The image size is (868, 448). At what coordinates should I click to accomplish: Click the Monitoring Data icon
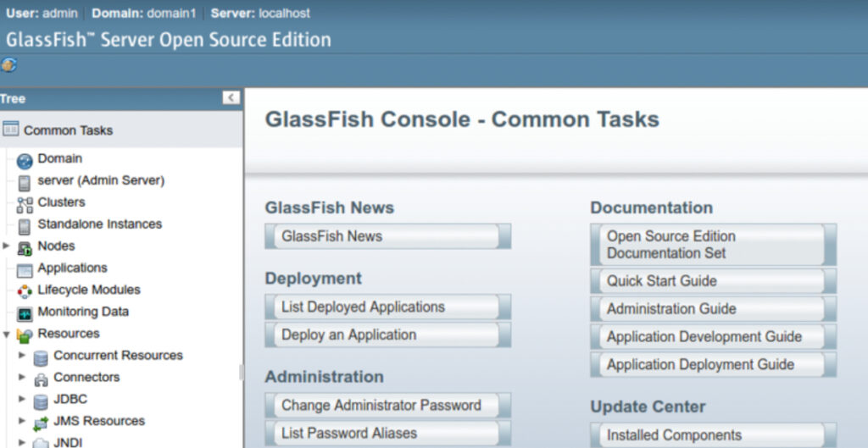(x=25, y=314)
